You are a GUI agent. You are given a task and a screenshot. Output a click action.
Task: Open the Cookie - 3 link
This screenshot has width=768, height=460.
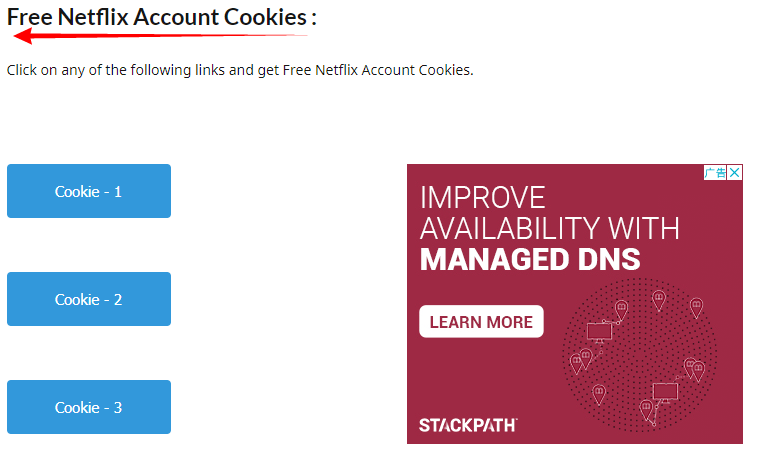(x=89, y=407)
